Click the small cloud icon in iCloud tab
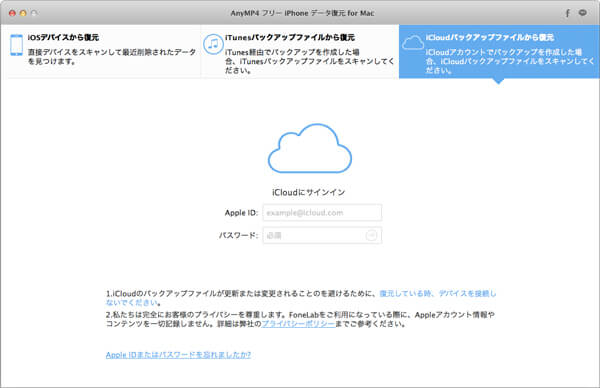The image size is (600, 388). point(412,43)
